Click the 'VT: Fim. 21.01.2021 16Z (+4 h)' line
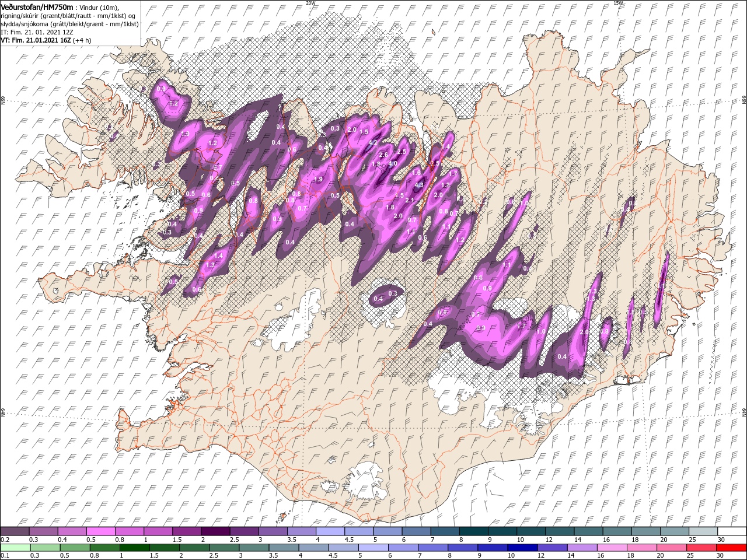 click(x=46, y=40)
